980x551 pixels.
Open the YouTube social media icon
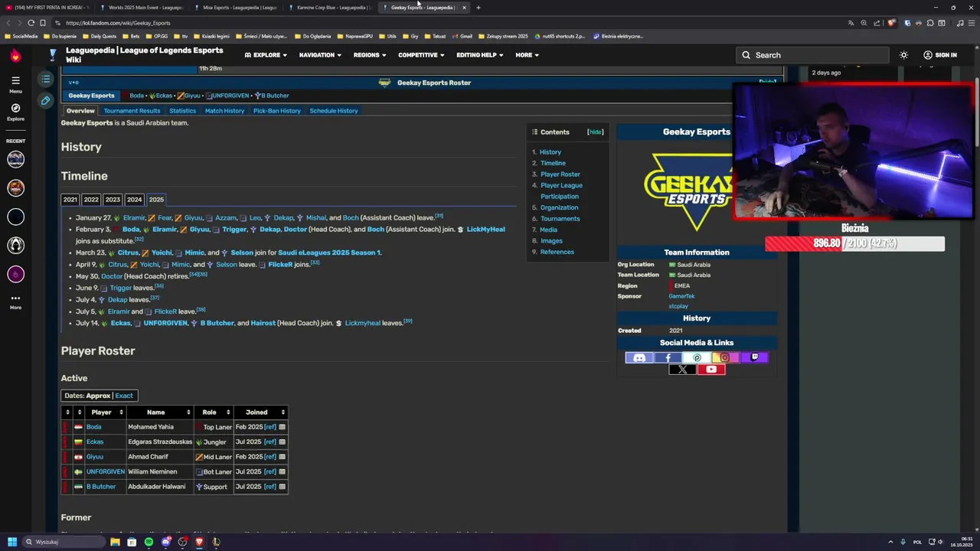(710, 370)
